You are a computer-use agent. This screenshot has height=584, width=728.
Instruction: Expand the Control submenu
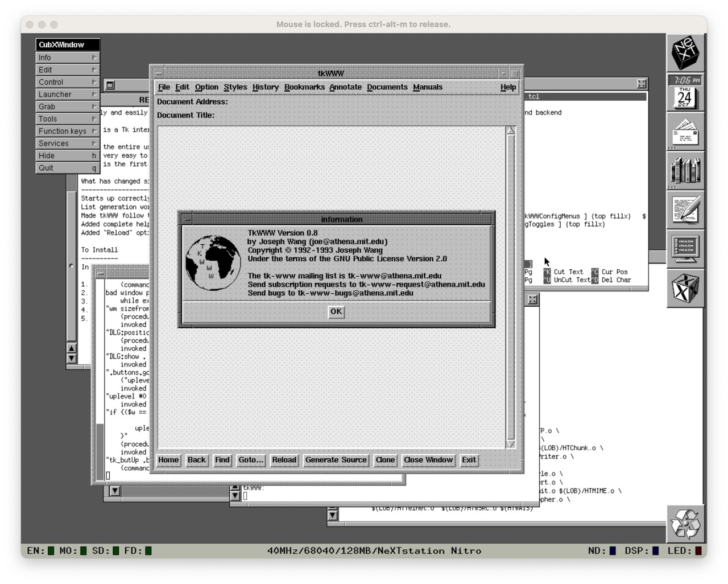pos(68,82)
